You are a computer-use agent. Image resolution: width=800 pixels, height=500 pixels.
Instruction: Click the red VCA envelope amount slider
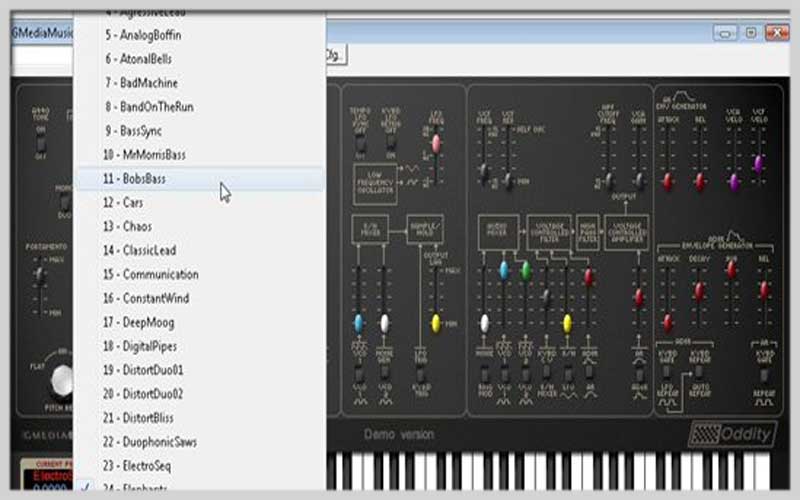tap(639, 297)
